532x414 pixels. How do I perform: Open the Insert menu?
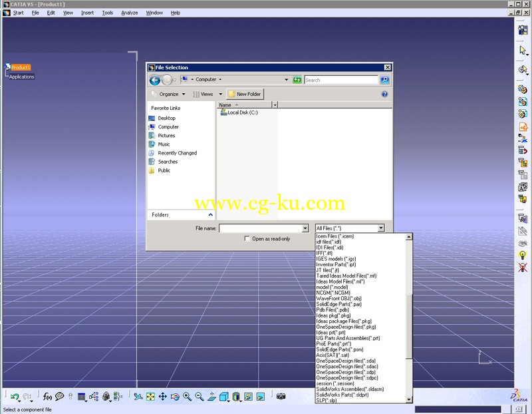[87, 13]
